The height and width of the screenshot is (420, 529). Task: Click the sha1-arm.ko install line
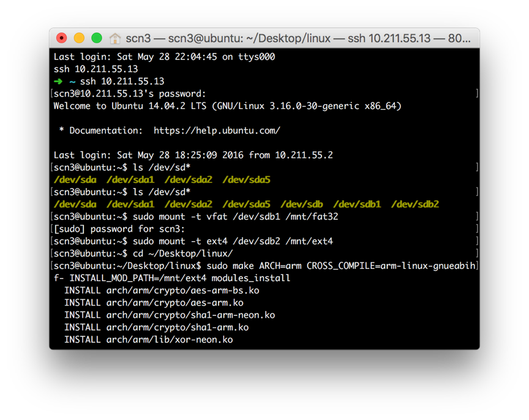157,328
